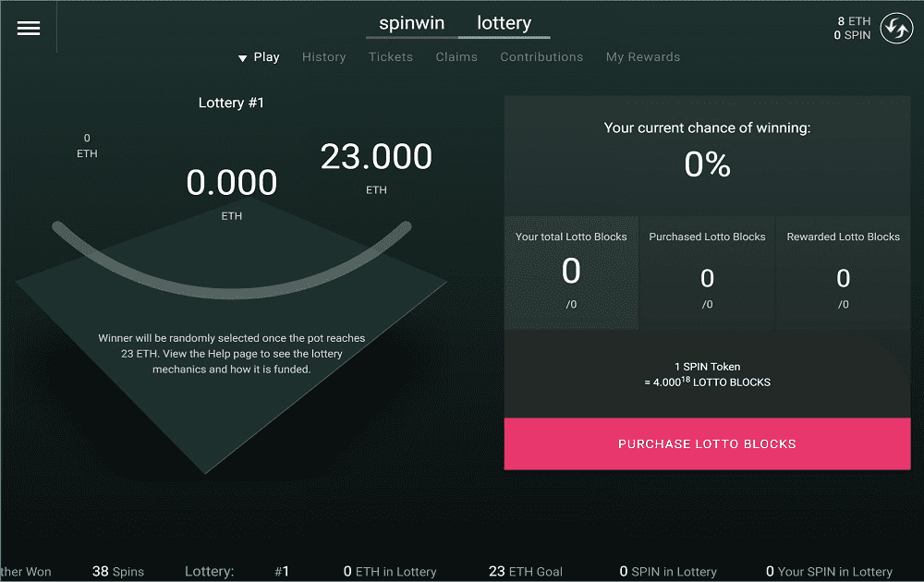This screenshot has height=582, width=924.
Task: Click the 0 SPIN balance indicator
Action: click(x=851, y=35)
